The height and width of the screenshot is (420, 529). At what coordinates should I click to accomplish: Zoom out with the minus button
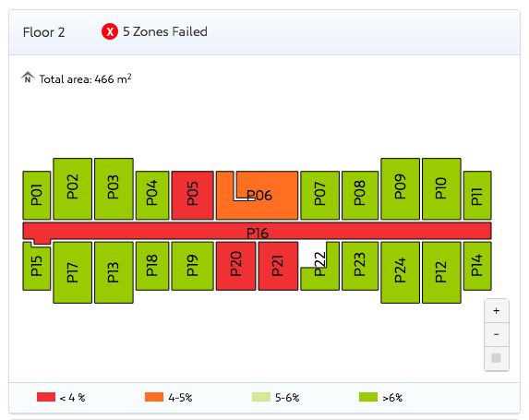(497, 334)
